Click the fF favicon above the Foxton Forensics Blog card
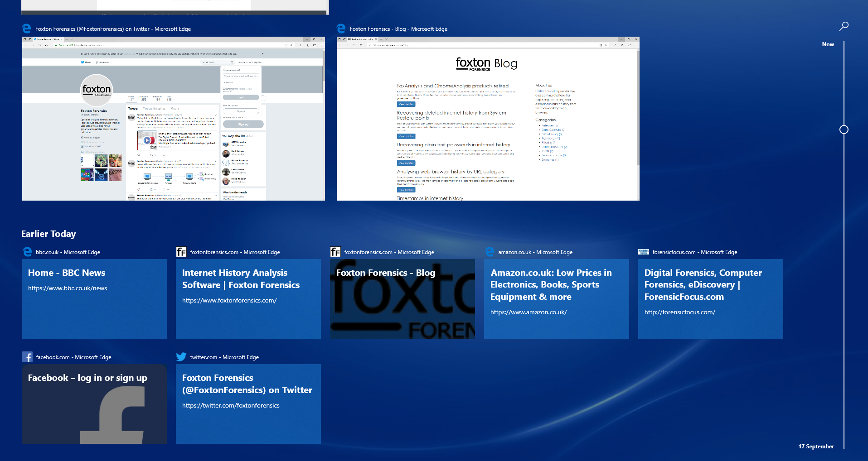868x461 pixels. pyautogui.click(x=335, y=252)
